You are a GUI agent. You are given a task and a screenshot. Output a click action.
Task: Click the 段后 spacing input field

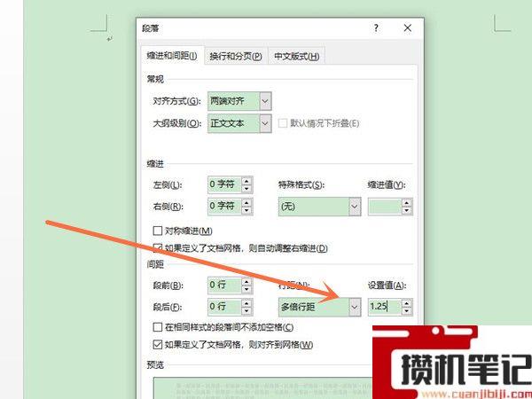point(224,307)
